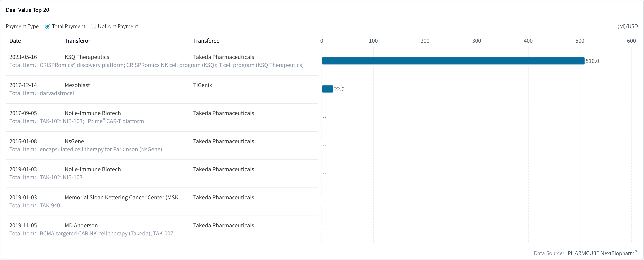Select the Total Payment radio button

point(48,27)
